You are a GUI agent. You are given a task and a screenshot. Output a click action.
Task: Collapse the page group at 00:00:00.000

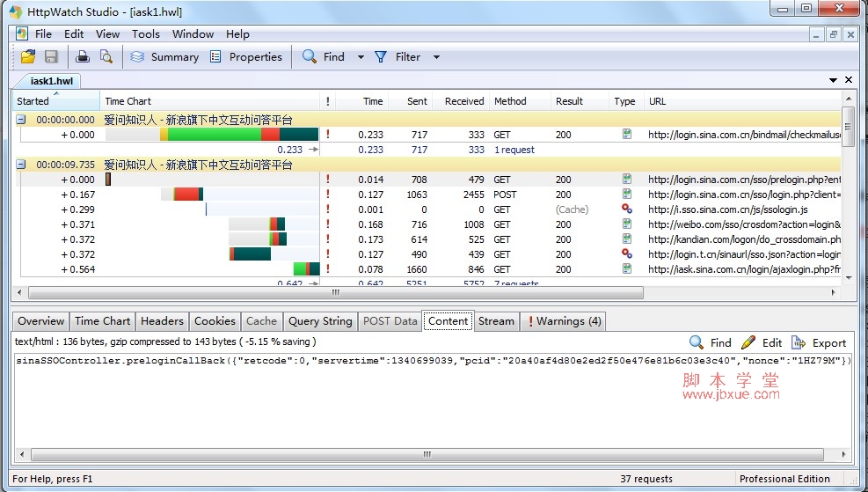(x=20, y=119)
